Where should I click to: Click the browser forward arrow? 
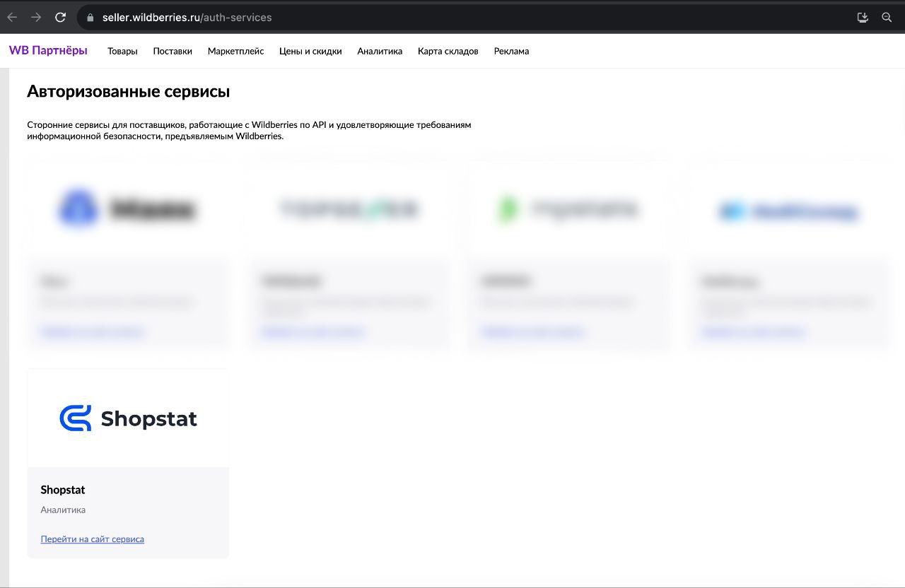(x=36, y=18)
